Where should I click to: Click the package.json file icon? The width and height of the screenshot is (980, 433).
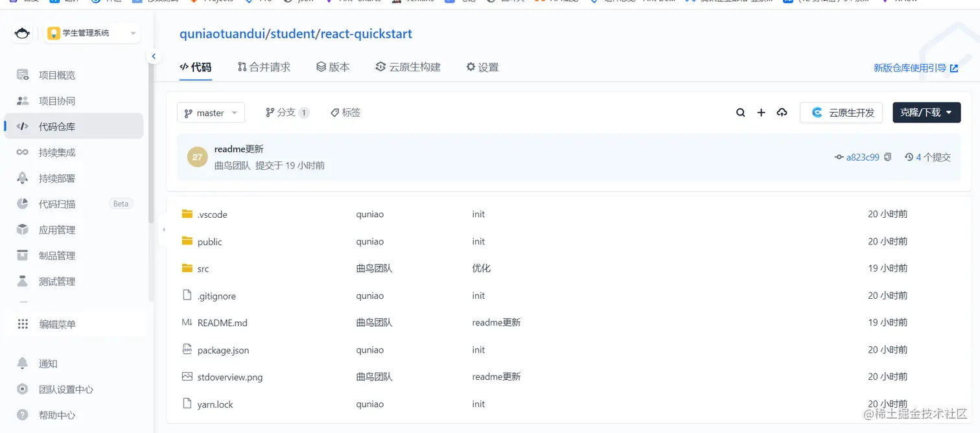pos(187,349)
